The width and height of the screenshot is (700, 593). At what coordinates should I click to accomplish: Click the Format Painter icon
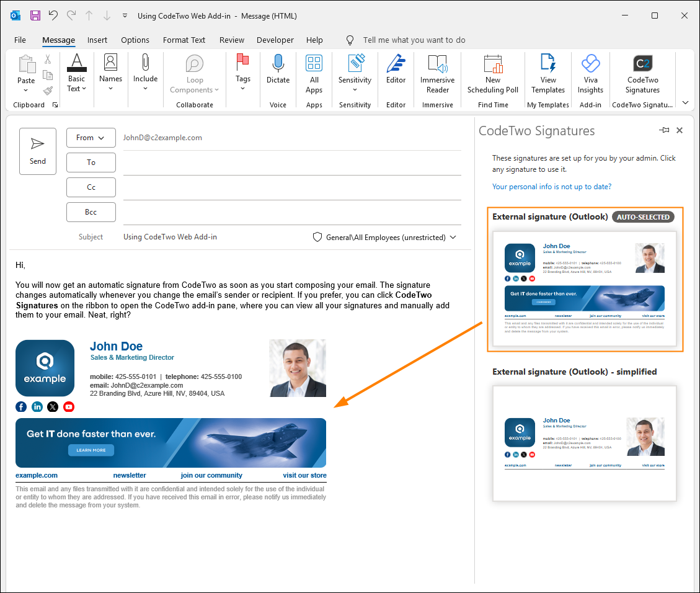48,91
